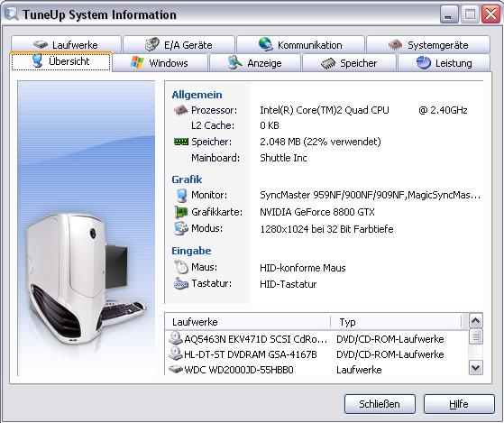Image resolution: width=504 pixels, height=423 pixels.
Task: Click the @ 2.40GHz clock speed text
Action: click(443, 110)
